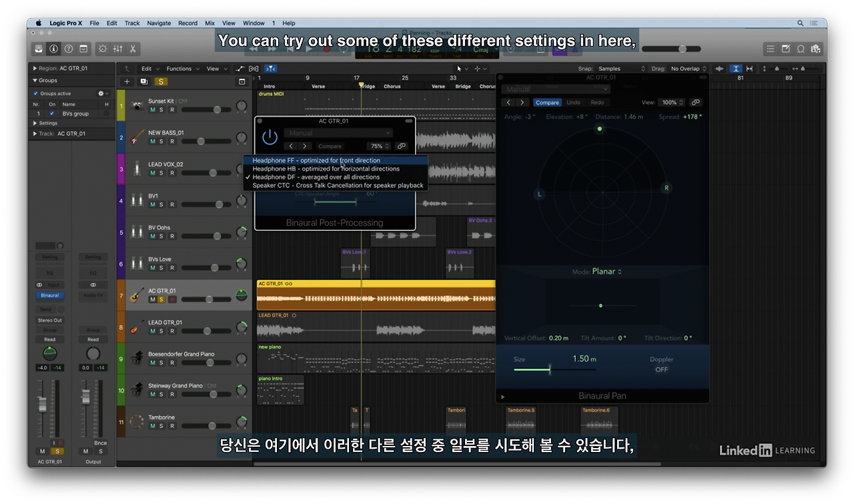Screen dimensions: 854x504
Task: Click the Stereo Out output slot
Action: pos(50,320)
